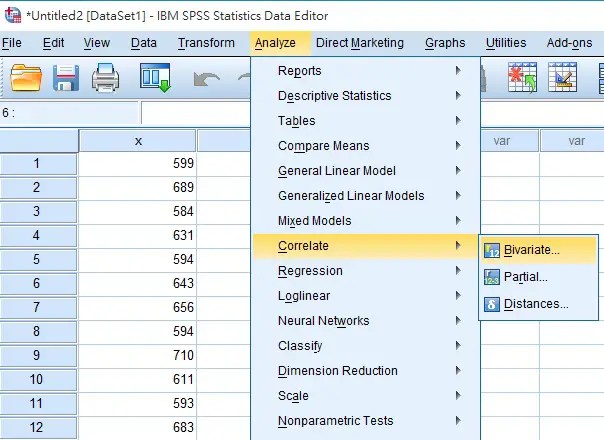Undo the last action with the arrow icon
604x440 pixels.
206,79
